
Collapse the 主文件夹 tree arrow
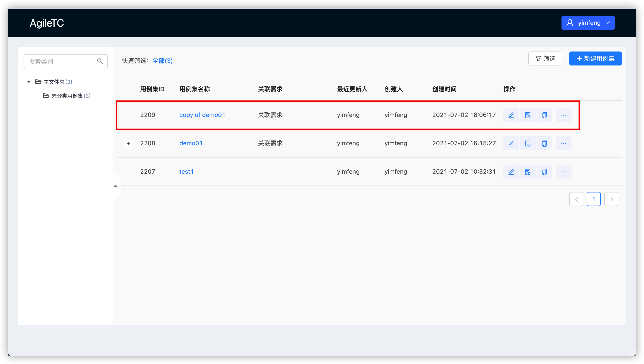pos(29,82)
